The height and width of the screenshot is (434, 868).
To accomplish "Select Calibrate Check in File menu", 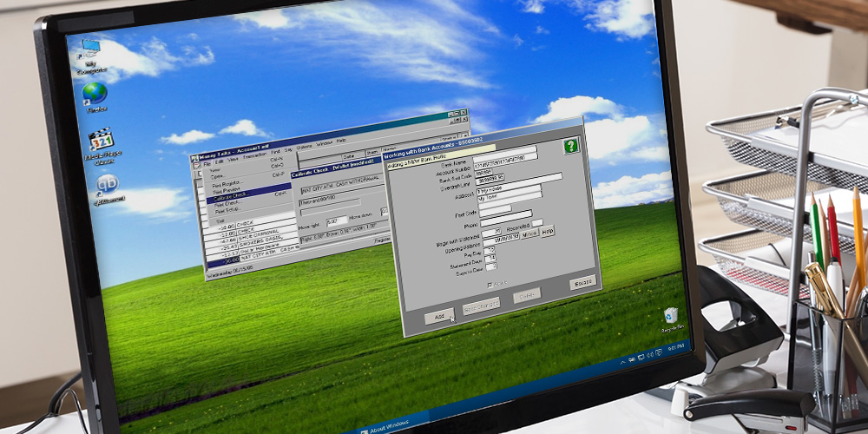I will 249,194.
